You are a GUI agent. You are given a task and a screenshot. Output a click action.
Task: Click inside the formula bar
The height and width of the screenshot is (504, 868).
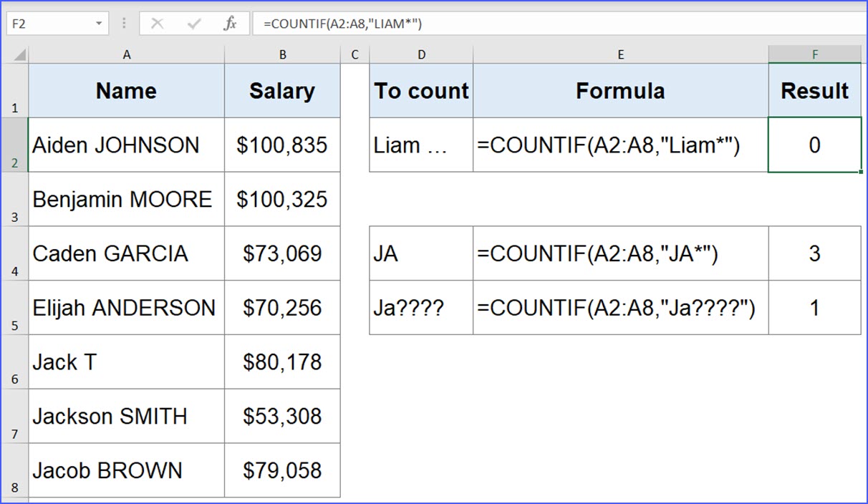coord(430,22)
